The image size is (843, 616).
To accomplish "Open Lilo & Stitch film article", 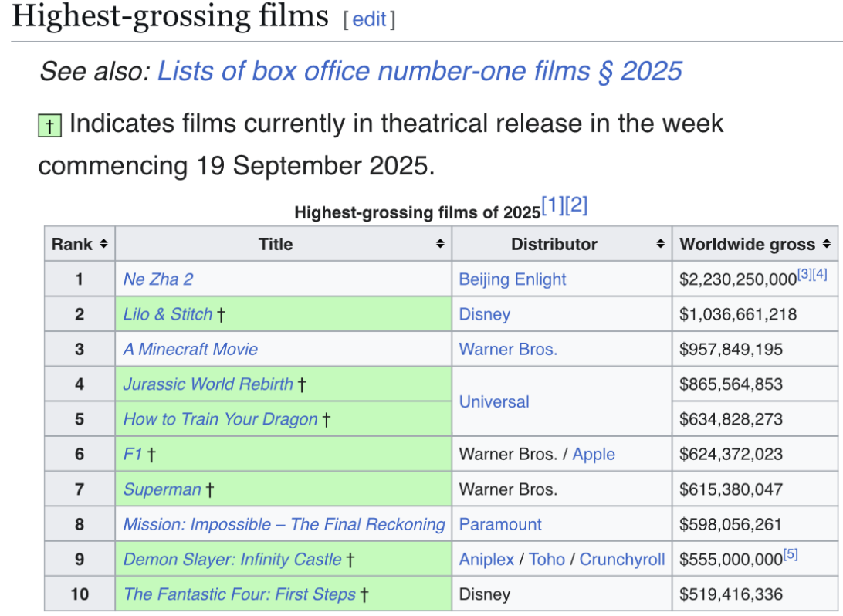I will 168,314.
